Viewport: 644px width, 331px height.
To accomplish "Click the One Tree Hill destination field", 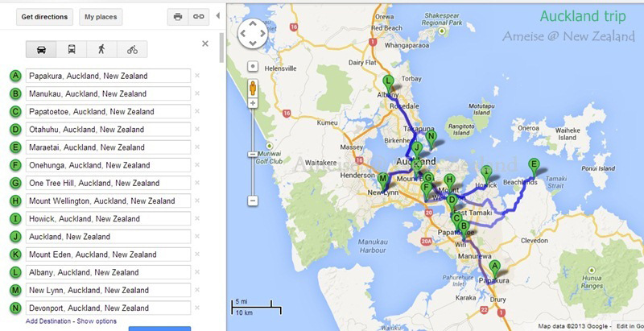I will coord(108,183).
